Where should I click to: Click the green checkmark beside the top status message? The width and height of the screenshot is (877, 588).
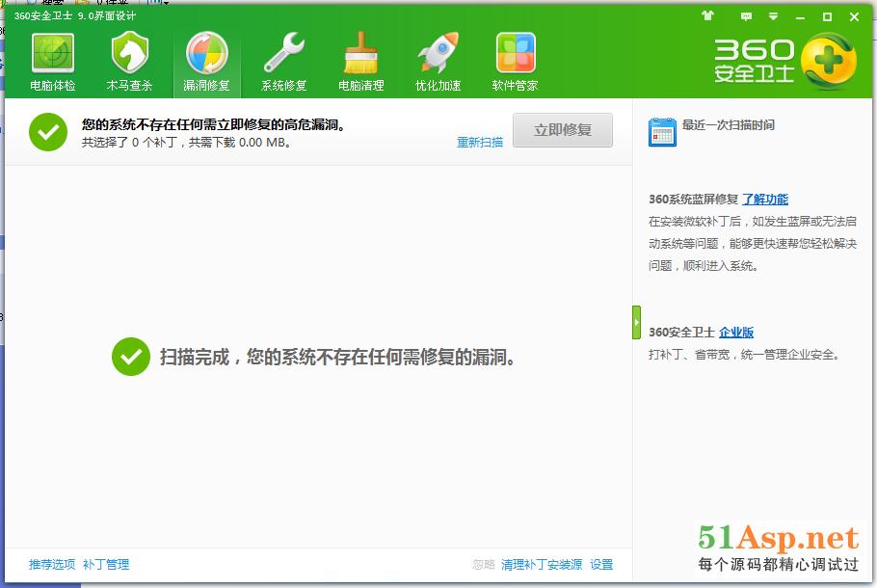coord(48,132)
